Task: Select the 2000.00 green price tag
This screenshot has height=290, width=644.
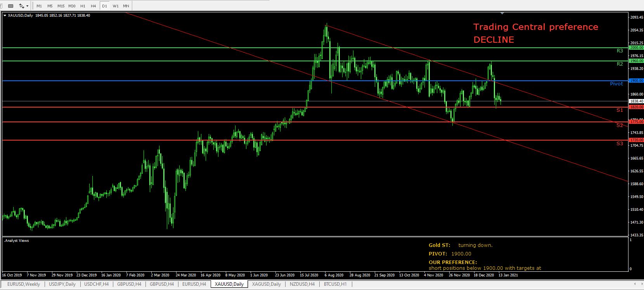Action: coord(636,48)
